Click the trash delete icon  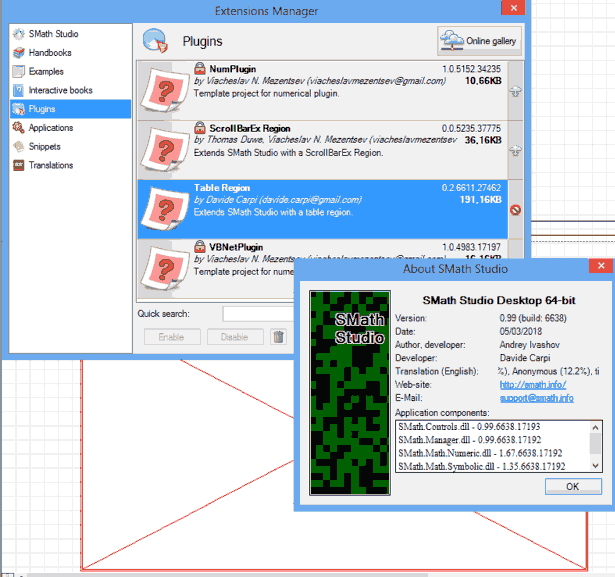click(x=279, y=337)
